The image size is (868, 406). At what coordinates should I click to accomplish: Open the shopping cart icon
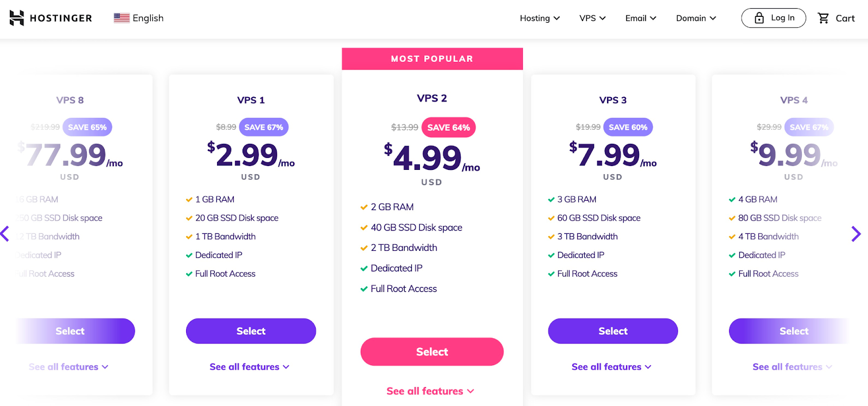pos(823,18)
